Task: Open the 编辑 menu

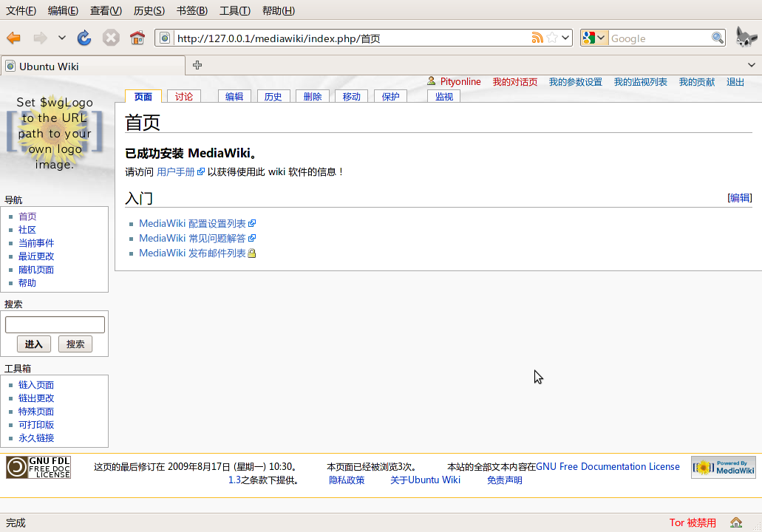Action: [x=63, y=10]
